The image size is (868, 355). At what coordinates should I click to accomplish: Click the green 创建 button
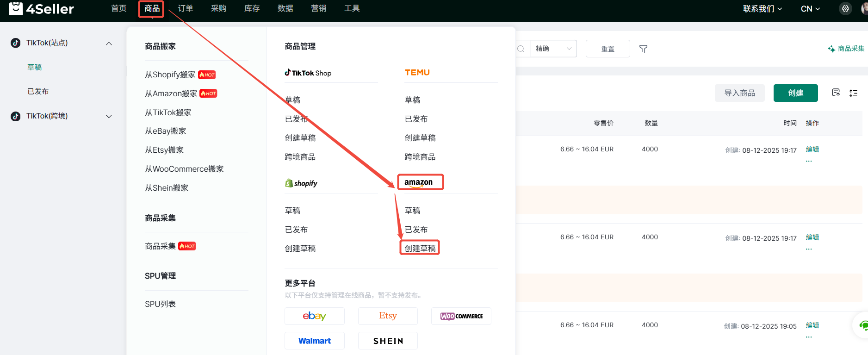click(796, 93)
